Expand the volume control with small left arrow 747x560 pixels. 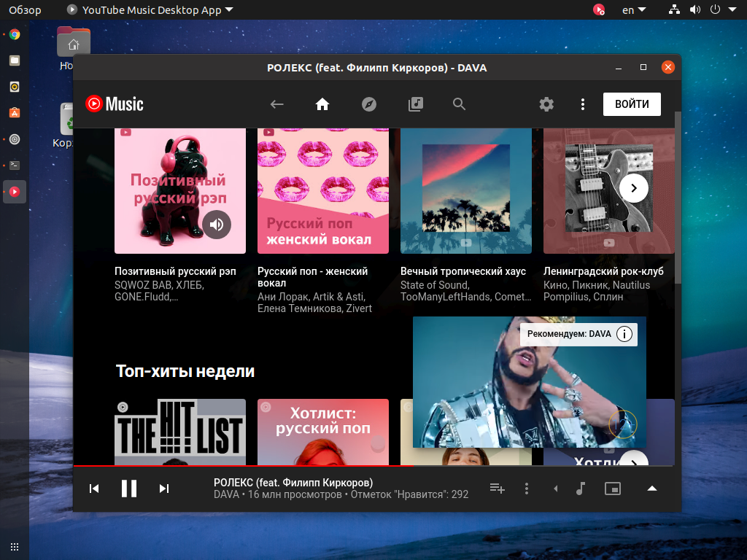point(555,489)
